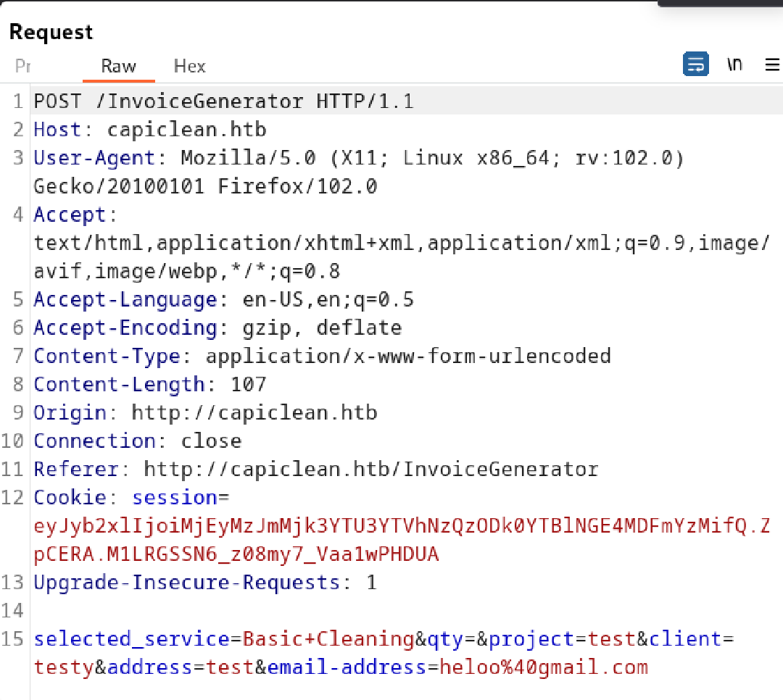Click the Basic+Cleaning selected_service value
The image size is (783, 700).
[x=328, y=639]
